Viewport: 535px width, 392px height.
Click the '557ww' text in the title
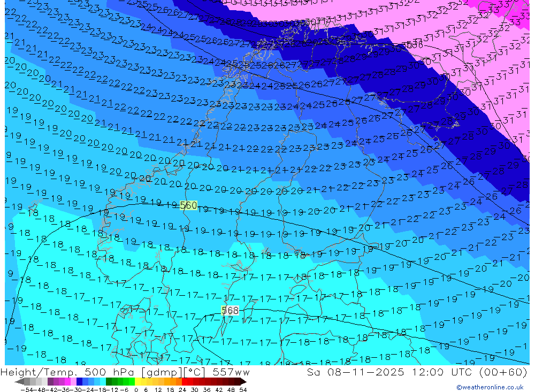pos(231,372)
